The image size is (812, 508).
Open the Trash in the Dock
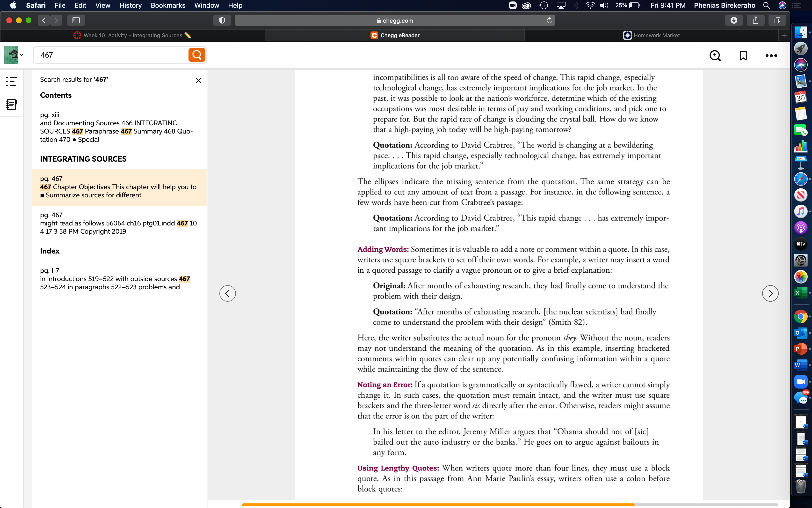pyautogui.click(x=801, y=486)
